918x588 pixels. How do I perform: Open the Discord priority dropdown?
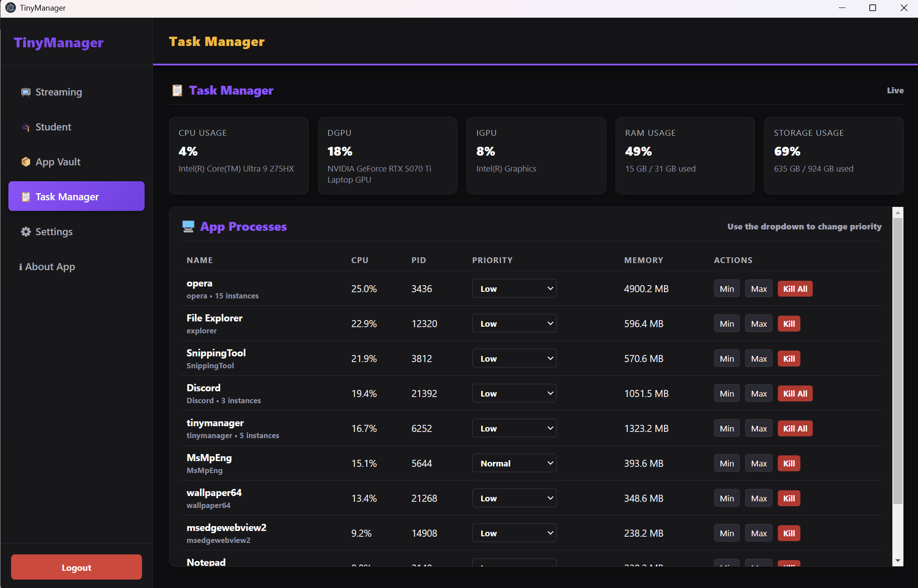pos(514,393)
